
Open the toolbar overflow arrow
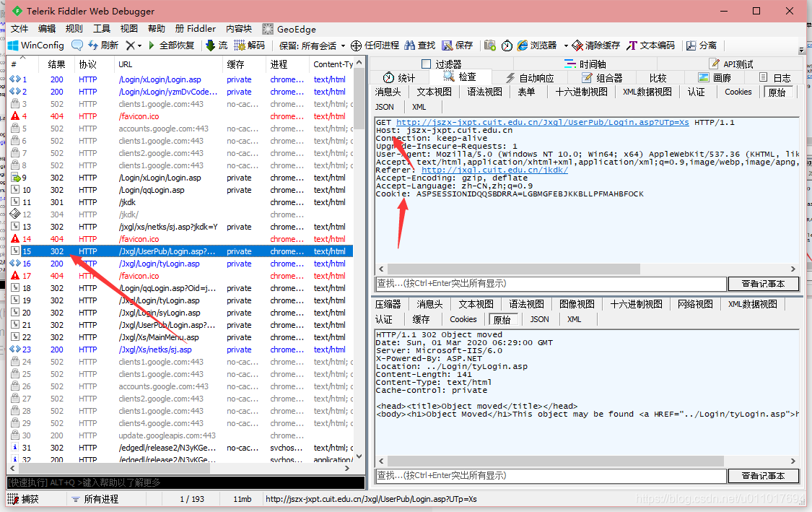(x=802, y=51)
